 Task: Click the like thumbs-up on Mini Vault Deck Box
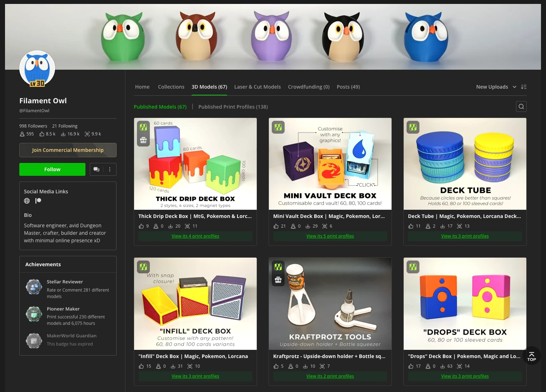[276, 226]
